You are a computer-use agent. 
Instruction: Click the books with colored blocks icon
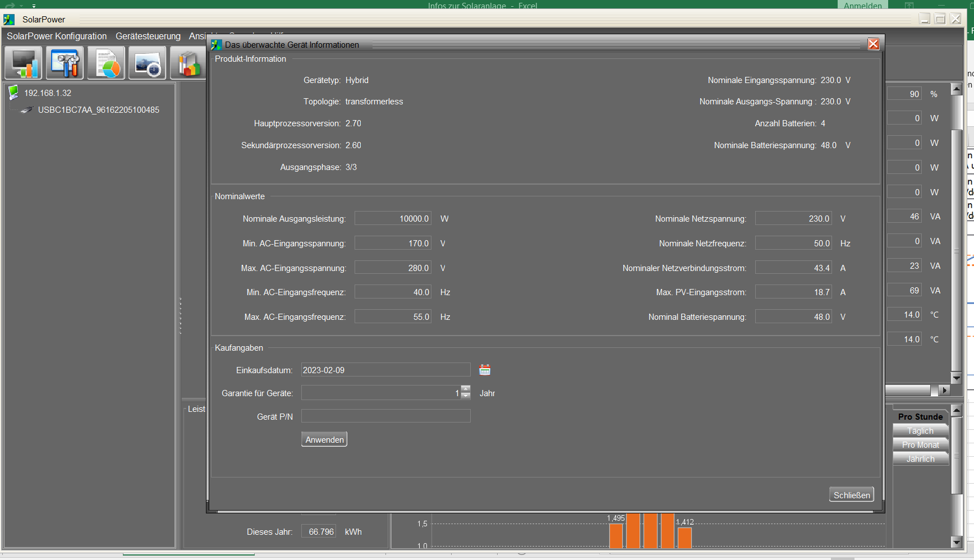(x=189, y=63)
